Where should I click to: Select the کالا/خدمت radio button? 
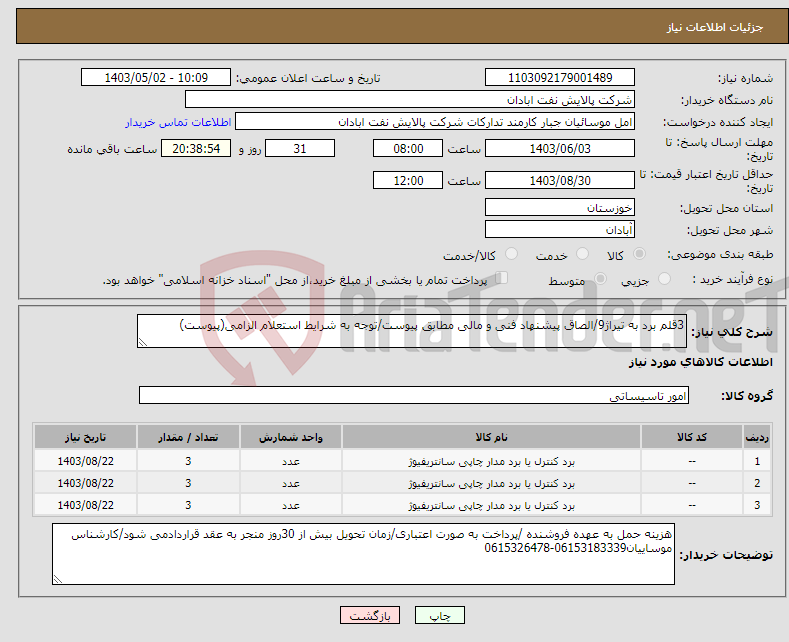511,254
